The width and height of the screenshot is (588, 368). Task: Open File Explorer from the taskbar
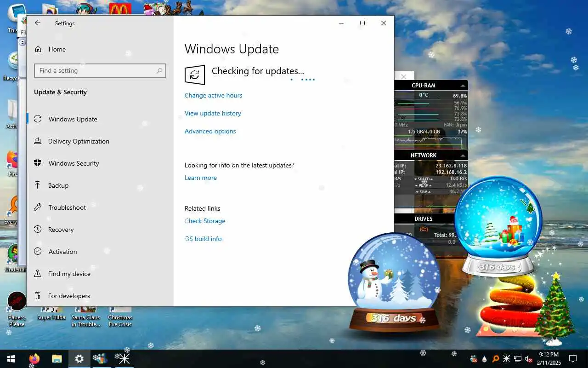click(x=57, y=359)
